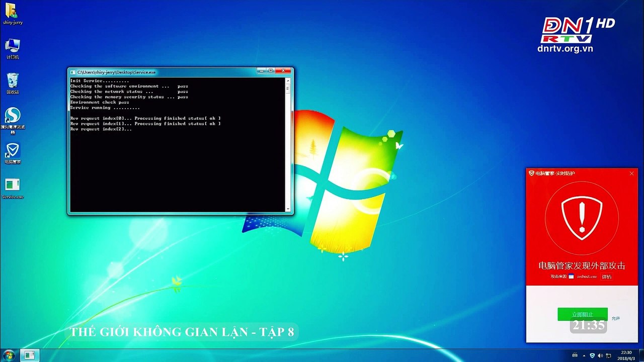Viewport: 644px width, 362px height.
Task: Click the Windows Start orb
Action: pyautogui.click(x=9, y=355)
